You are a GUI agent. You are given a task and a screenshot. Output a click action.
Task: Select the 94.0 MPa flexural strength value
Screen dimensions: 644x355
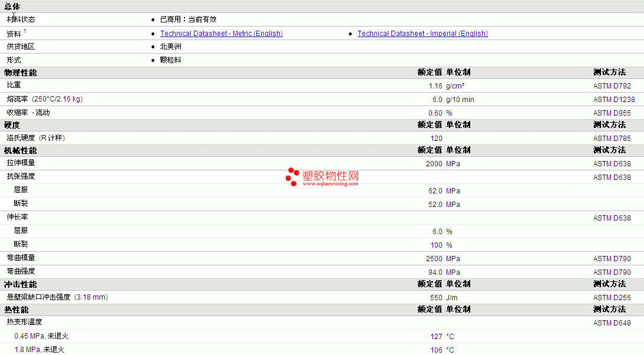click(444, 272)
